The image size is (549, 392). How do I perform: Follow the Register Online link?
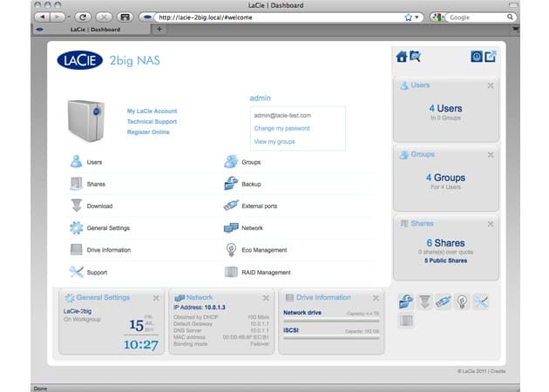pos(148,132)
